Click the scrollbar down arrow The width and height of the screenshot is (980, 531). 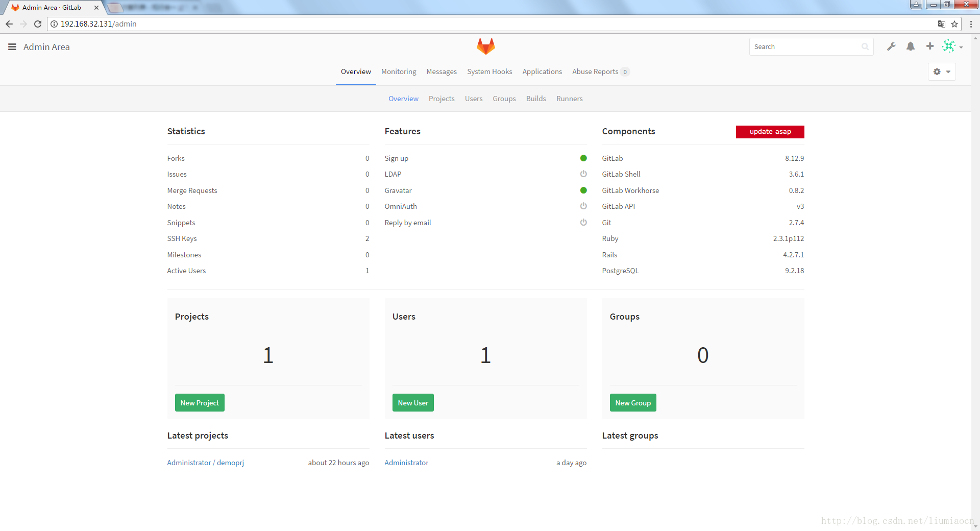coord(975,526)
